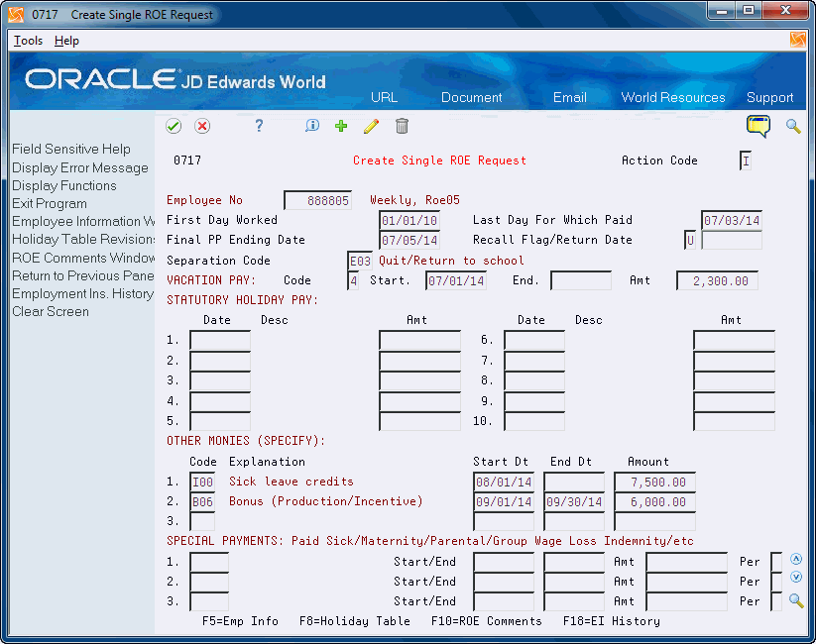The image size is (816, 644).
Task: Click the green checkmark OK icon
Action: coord(174,126)
